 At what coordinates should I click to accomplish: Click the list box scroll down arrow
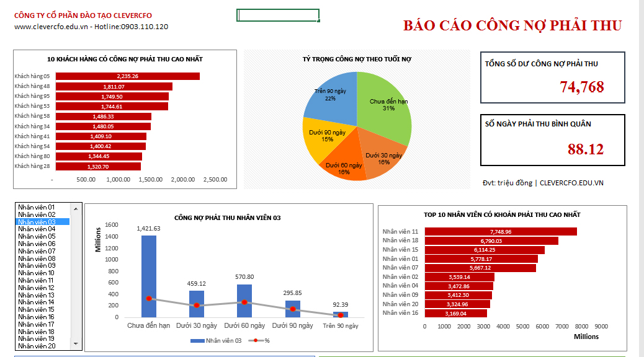77,343
